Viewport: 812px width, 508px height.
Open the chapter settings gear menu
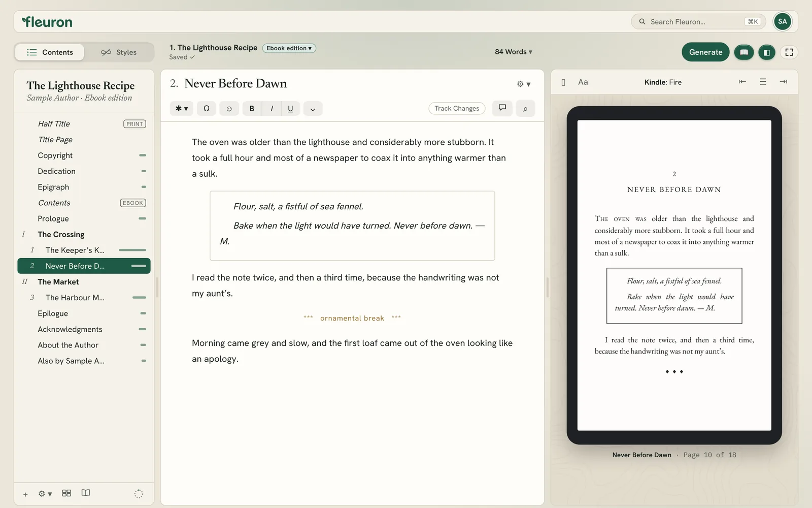pyautogui.click(x=524, y=84)
